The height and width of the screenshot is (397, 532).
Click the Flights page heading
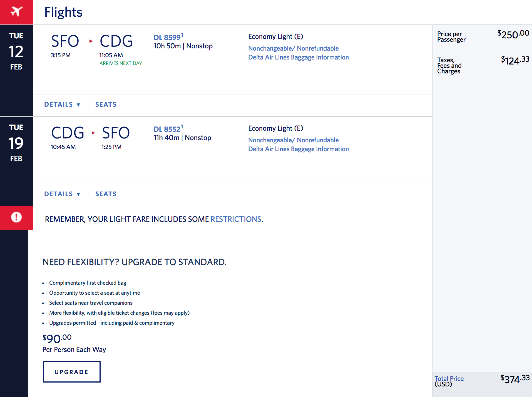(63, 12)
